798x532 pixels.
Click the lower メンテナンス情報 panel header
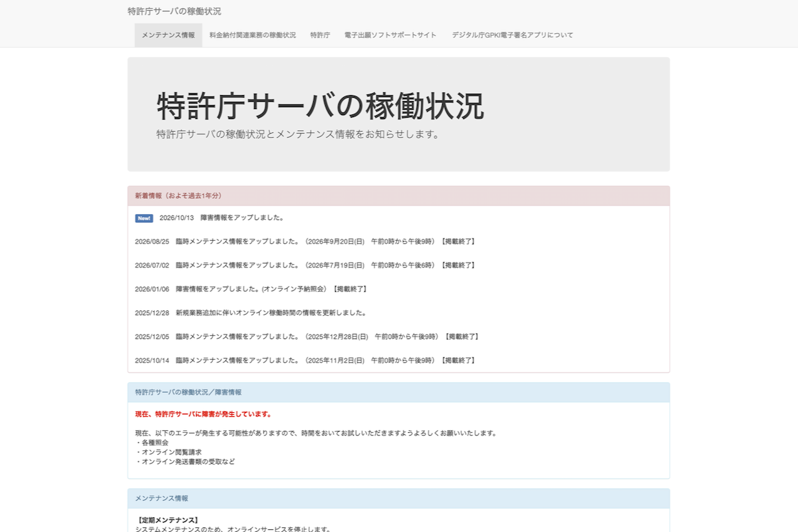point(398,499)
